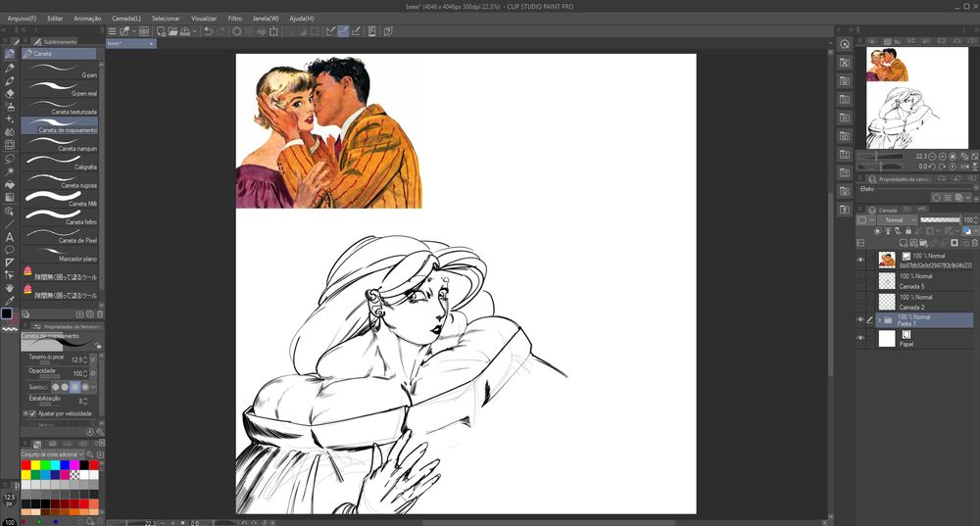Uncheck Ajustar por velocidade checkbox
The image size is (980, 526).
32,413
